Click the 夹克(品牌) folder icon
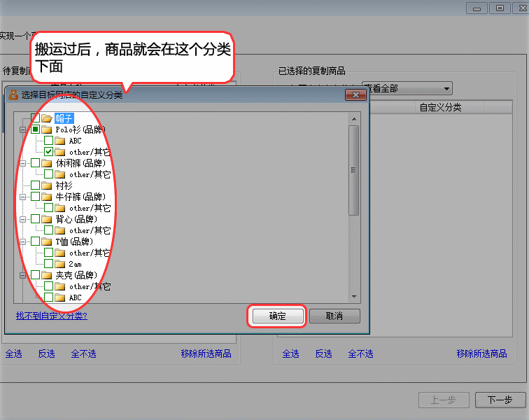Viewport: 529px width, 420px height. point(47,275)
